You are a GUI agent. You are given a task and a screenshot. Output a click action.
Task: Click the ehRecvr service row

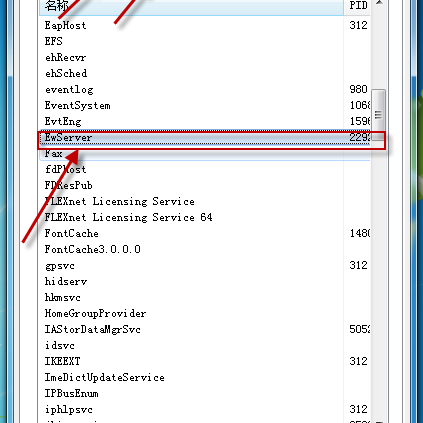(x=205, y=57)
